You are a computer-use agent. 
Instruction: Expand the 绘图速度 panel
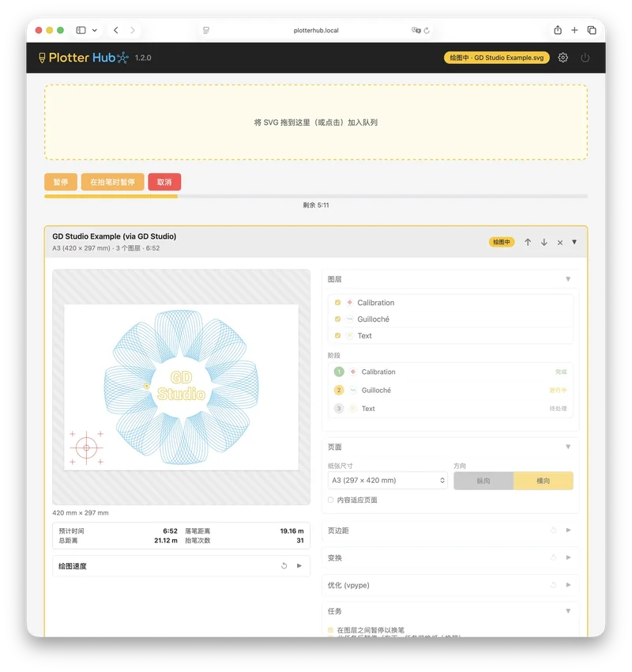[x=299, y=566]
